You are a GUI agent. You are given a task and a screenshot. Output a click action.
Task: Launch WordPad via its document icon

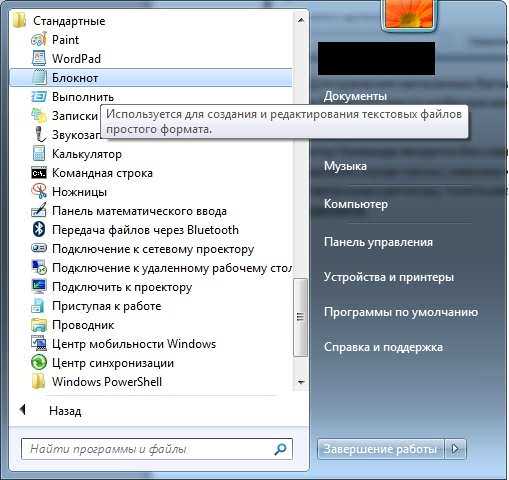[39, 59]
